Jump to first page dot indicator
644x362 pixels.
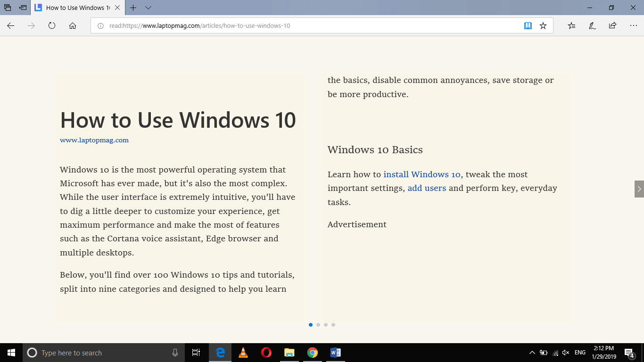pyautogui.click(x=311, y=325)
